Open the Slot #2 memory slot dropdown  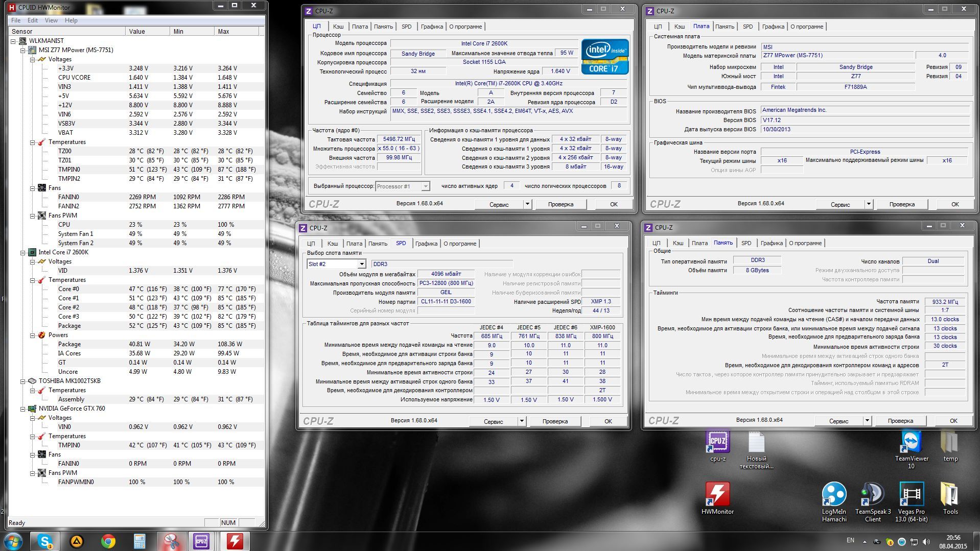pyautogui.click(x=362, y=264)
